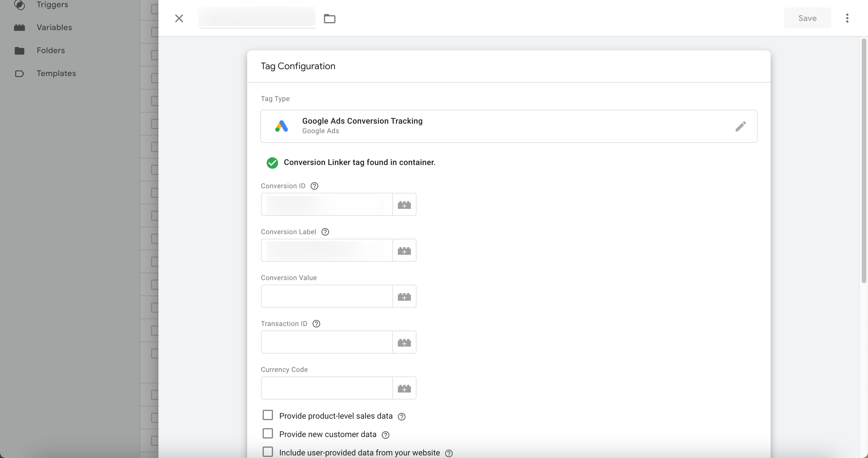This screenshot has width=868, height=458.
Task: Open the folder selector icon
Action: point(329,18)
